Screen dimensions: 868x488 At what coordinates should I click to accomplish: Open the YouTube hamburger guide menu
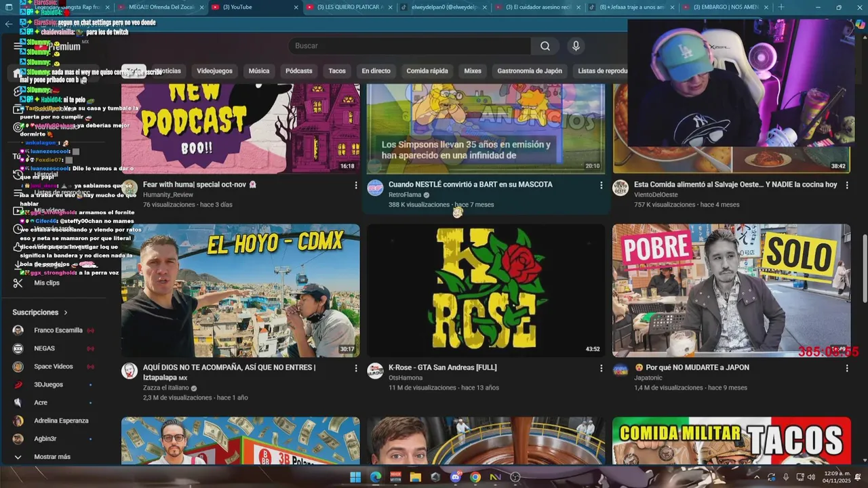[x=18, y=46]
